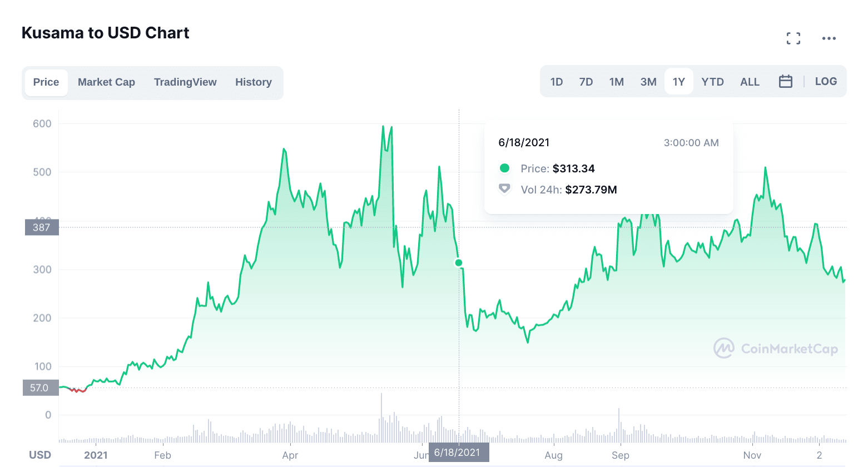Viewport: 868px width, 467px height.
Task: Switch to the Market Cap tab
Action: click(x=106, y=82)
